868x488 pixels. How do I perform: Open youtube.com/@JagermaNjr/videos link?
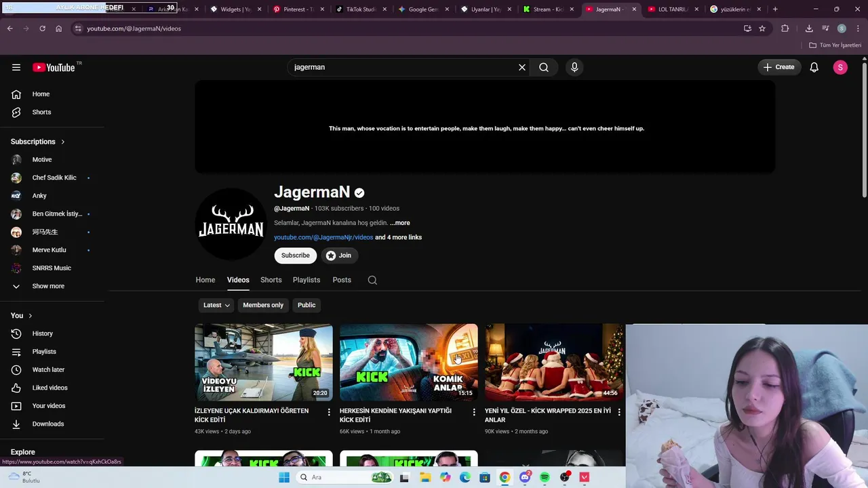coord(323,237)
